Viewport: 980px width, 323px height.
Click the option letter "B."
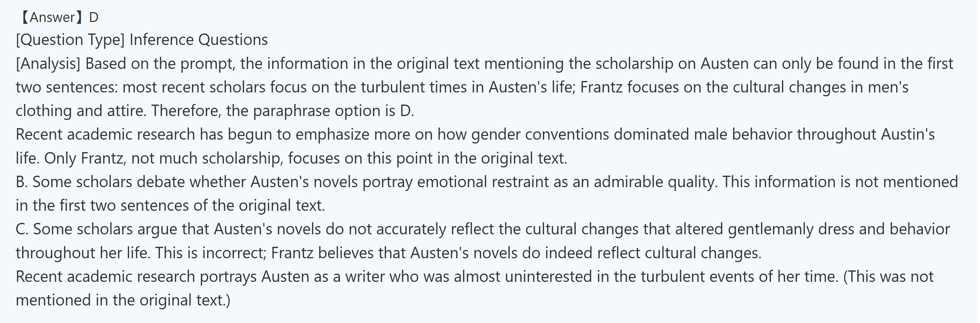pyautogui.click(x=22, y=182)
